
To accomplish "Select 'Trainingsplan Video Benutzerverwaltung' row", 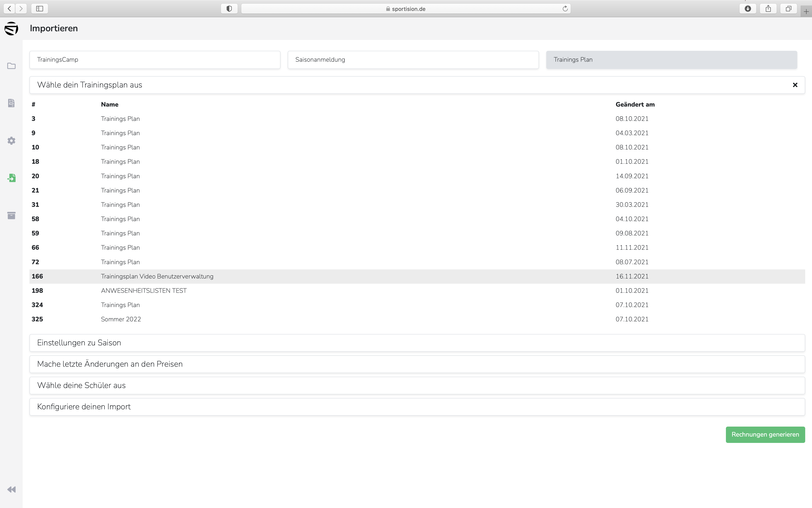I will point(417,276).
